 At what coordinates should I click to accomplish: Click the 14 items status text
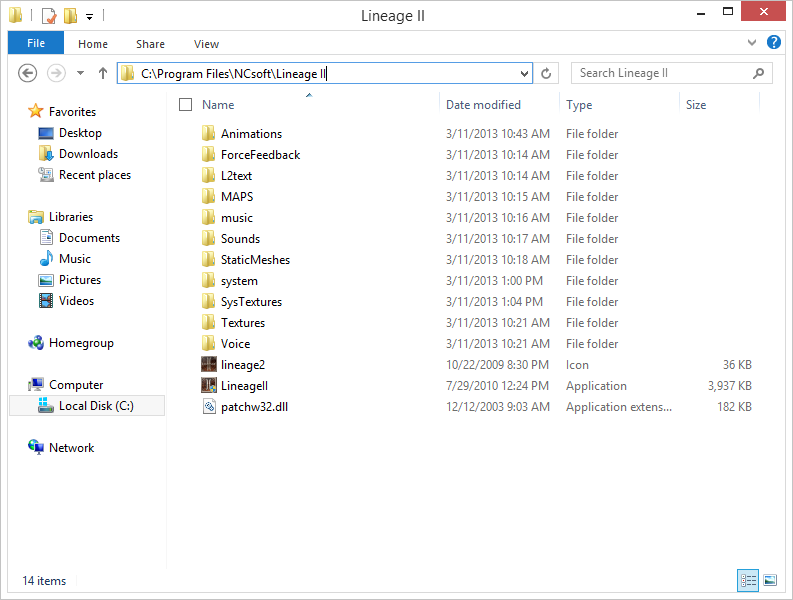pos(44,581)
